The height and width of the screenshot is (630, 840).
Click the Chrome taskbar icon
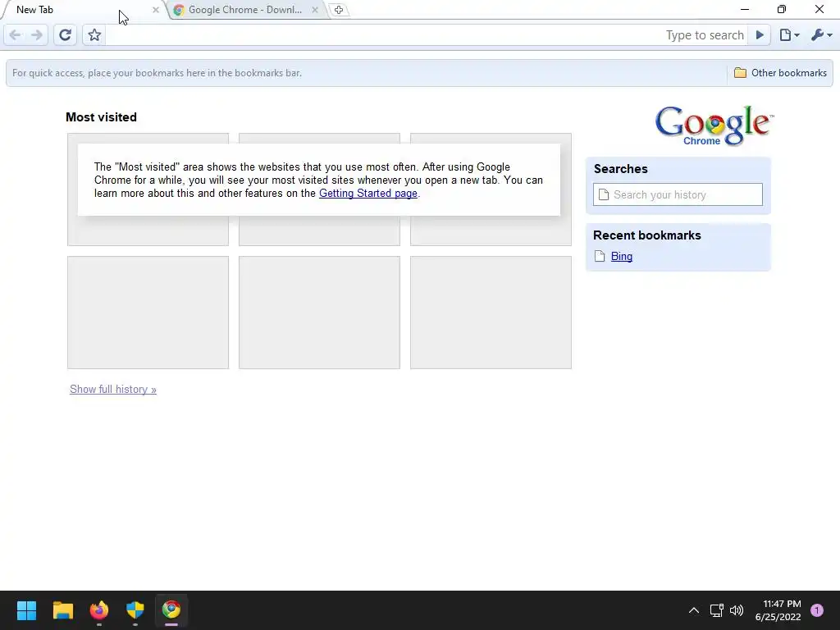pyautogui.click(x=171, y=610)
